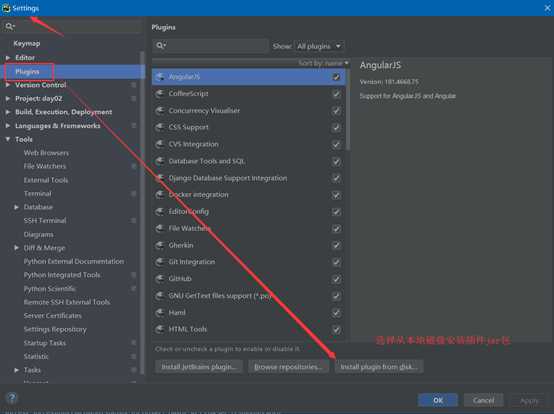Image resolution: width=554 pixels, height=414 pixels.
Task: Toggle the Concurrency Visualiser checkbox
Action: tap(336, 111)
